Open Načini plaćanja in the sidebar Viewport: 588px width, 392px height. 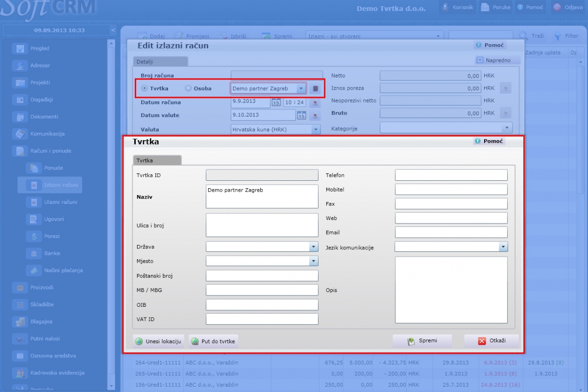[63, 270]
